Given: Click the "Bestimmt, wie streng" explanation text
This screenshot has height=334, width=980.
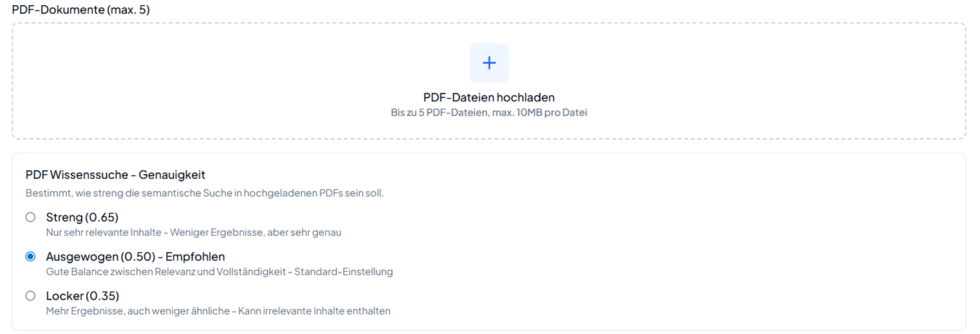Looking at the screenshot, I should [x=204, y=193].
